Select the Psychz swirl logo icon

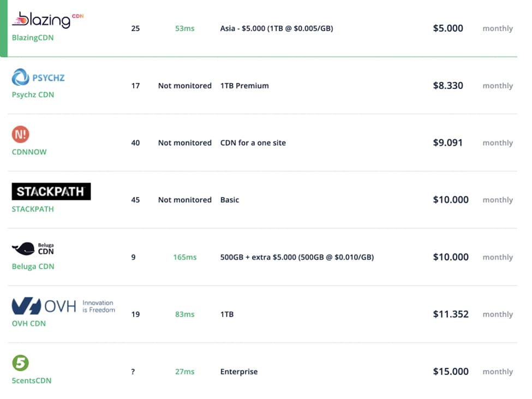tap(19, 77)
